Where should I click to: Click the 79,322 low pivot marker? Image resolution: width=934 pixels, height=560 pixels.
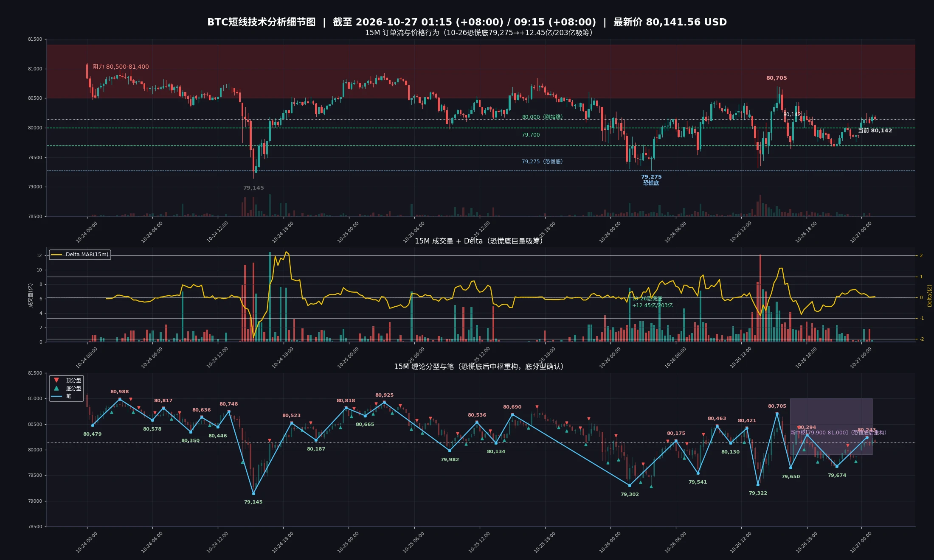click(x=758, y=484)
